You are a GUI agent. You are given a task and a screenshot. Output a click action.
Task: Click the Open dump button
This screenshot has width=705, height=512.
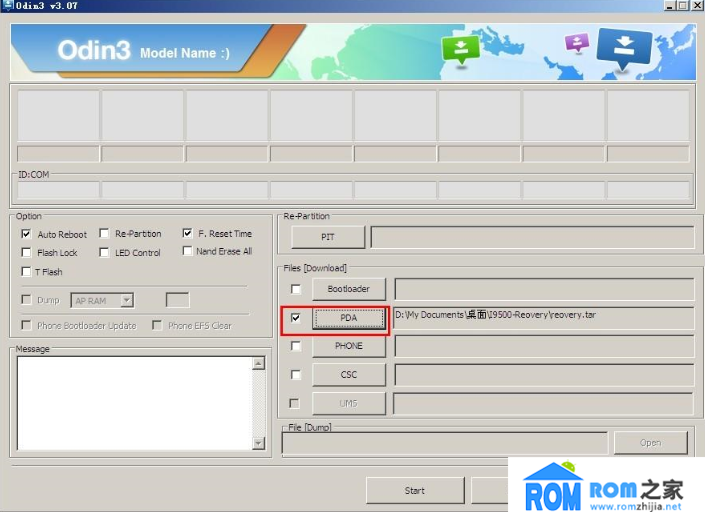[x=651, y=443]
